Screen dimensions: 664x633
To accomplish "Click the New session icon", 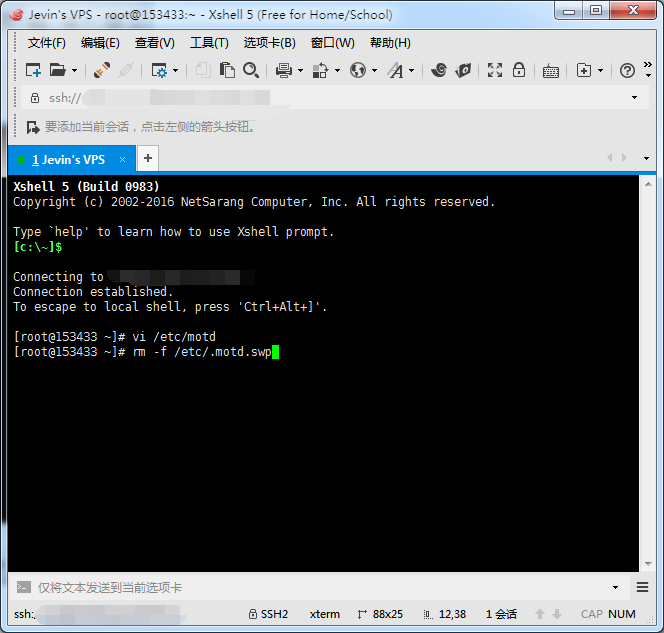I will tap(33, 70).
